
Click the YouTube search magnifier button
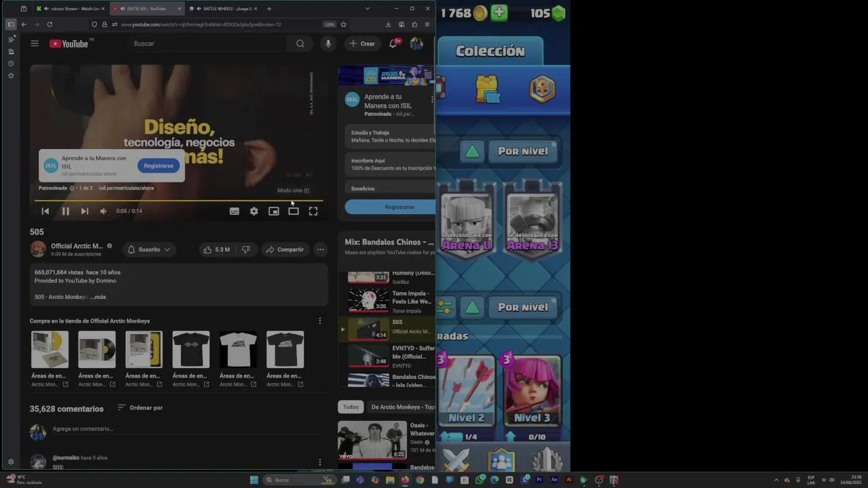[x=300, y=43]
